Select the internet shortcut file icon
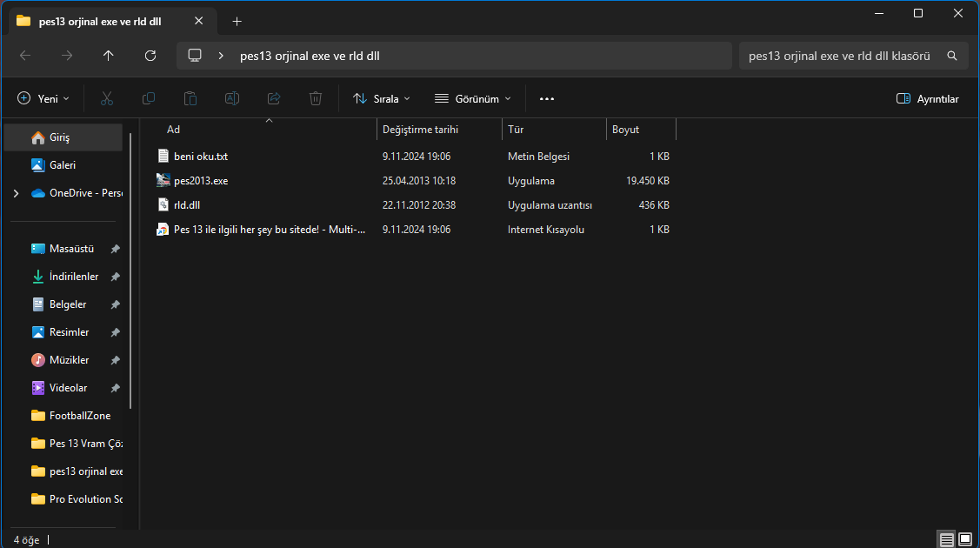 click(x=163, y=230)
